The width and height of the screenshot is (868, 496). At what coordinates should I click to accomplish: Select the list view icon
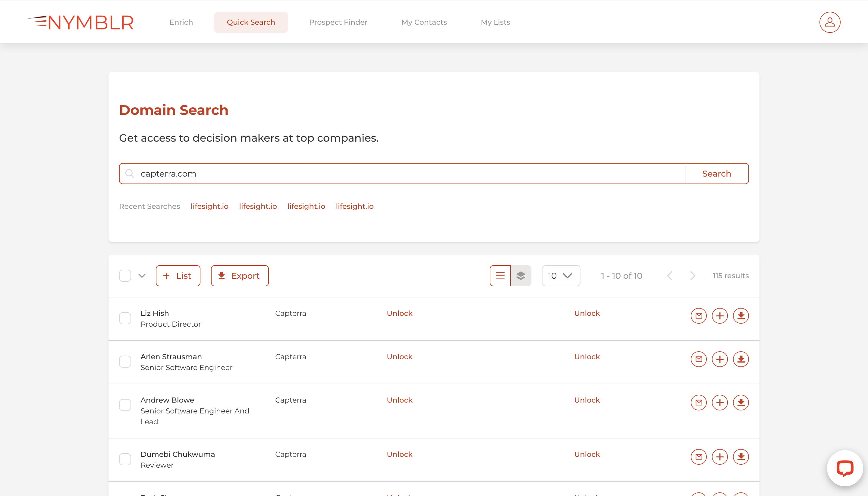point(500,276)
